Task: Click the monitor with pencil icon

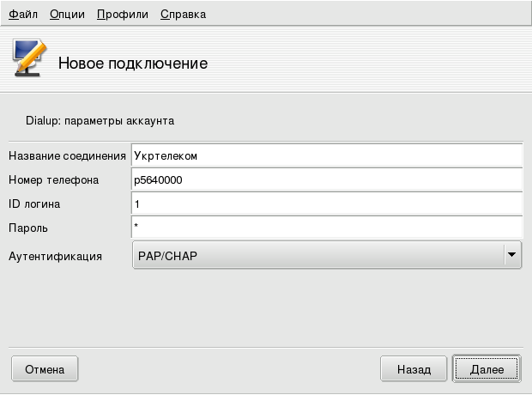Action: [x=28, y=60]
